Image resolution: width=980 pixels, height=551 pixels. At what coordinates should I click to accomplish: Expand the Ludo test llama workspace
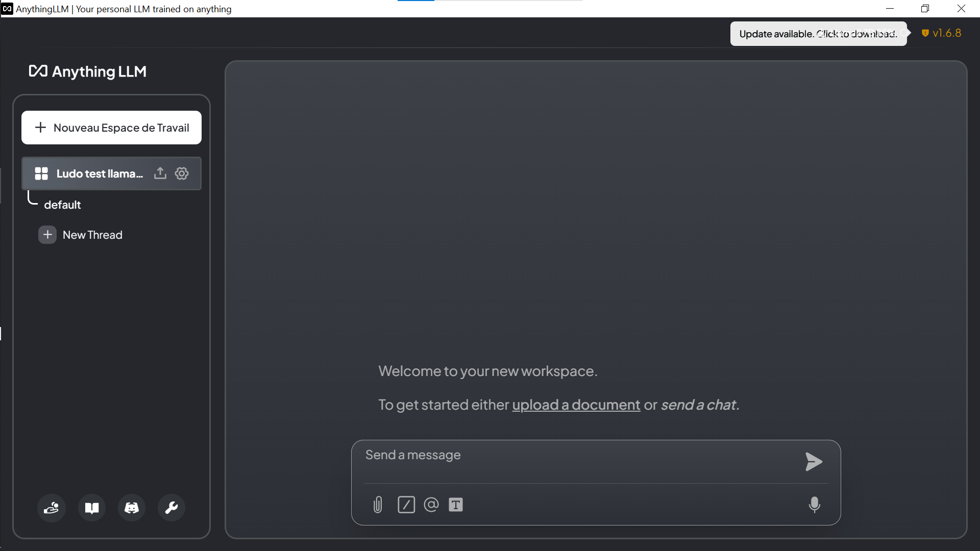pyautogui.click(x=99, y=173)
